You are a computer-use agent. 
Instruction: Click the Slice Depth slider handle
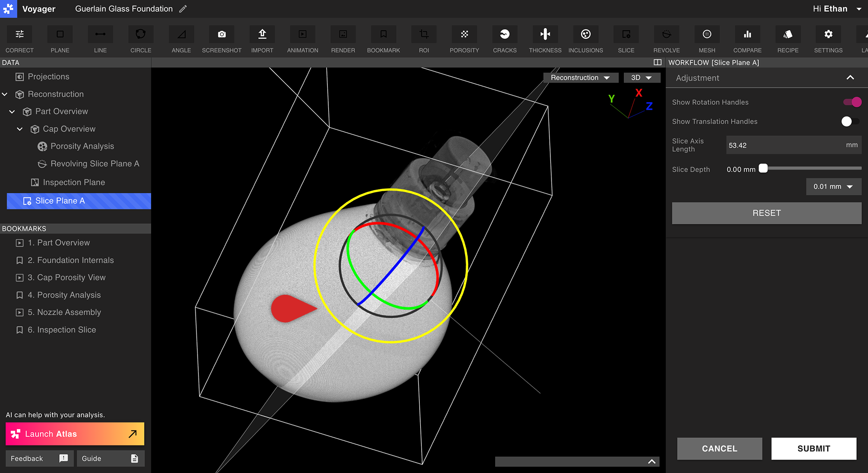pos(763,168)
